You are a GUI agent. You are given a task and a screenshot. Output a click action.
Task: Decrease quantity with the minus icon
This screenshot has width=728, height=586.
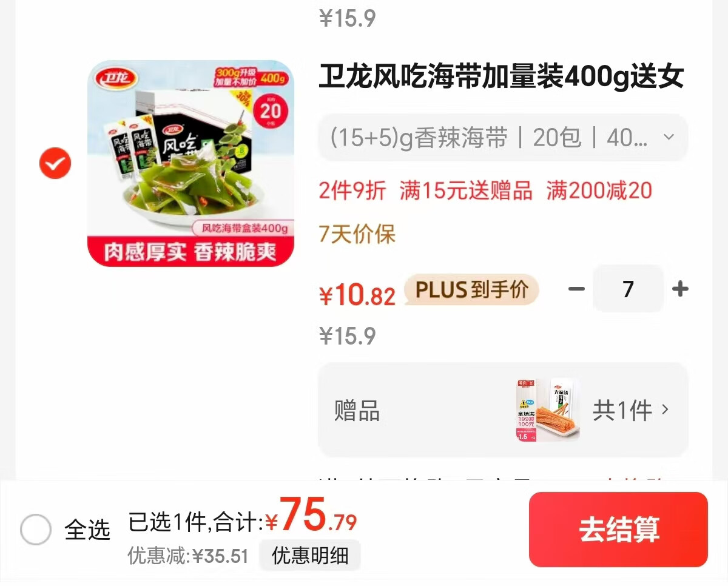point(576,289)
